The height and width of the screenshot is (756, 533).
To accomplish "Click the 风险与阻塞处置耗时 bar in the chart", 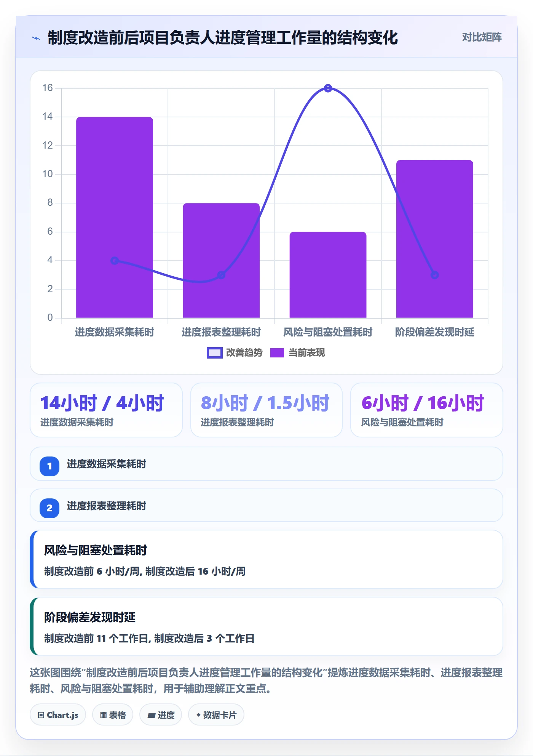I will (x=328, y=275).
